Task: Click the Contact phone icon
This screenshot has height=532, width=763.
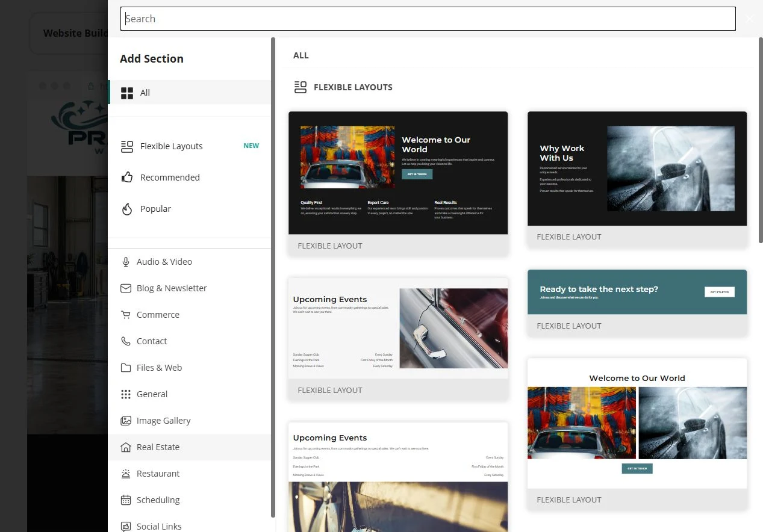Action: click(x=126, y=341)
